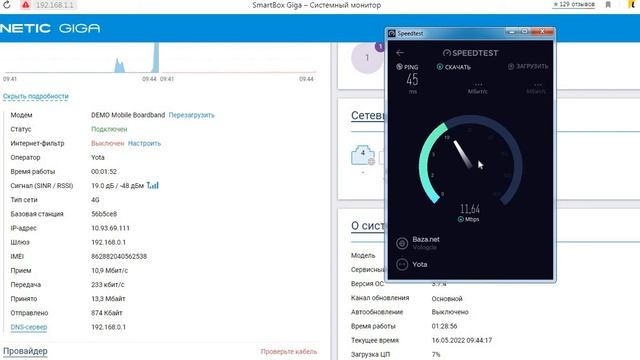Click the signal strength bars icon

click(153, 185)
